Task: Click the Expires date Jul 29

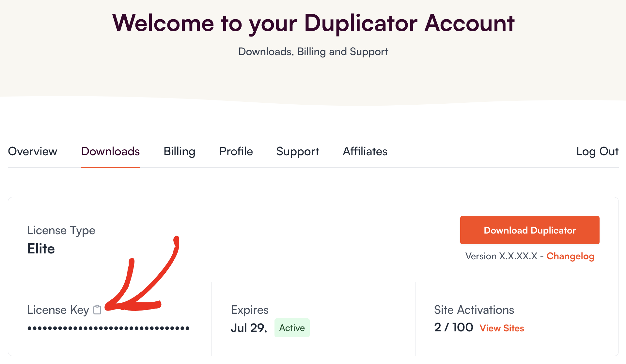Action: (249, 327)
